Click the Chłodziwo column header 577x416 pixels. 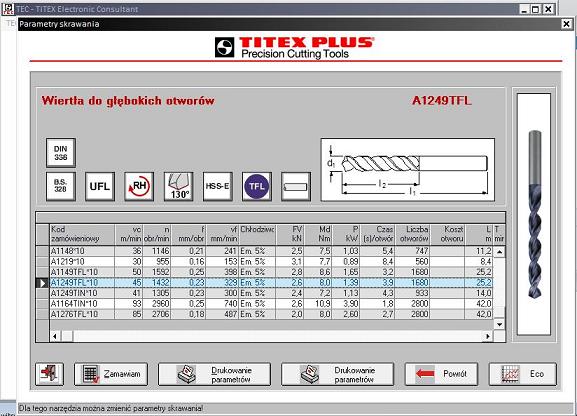(258, 234)
